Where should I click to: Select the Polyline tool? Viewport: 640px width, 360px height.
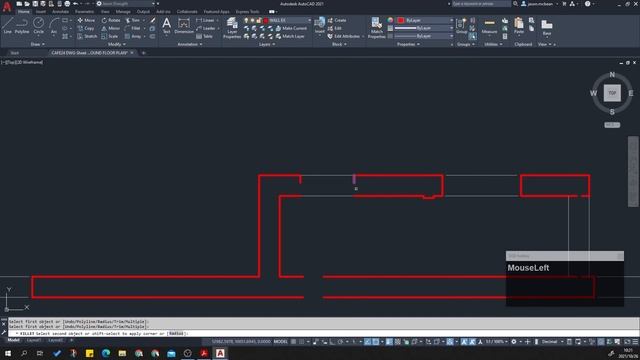tap(22, 25)
